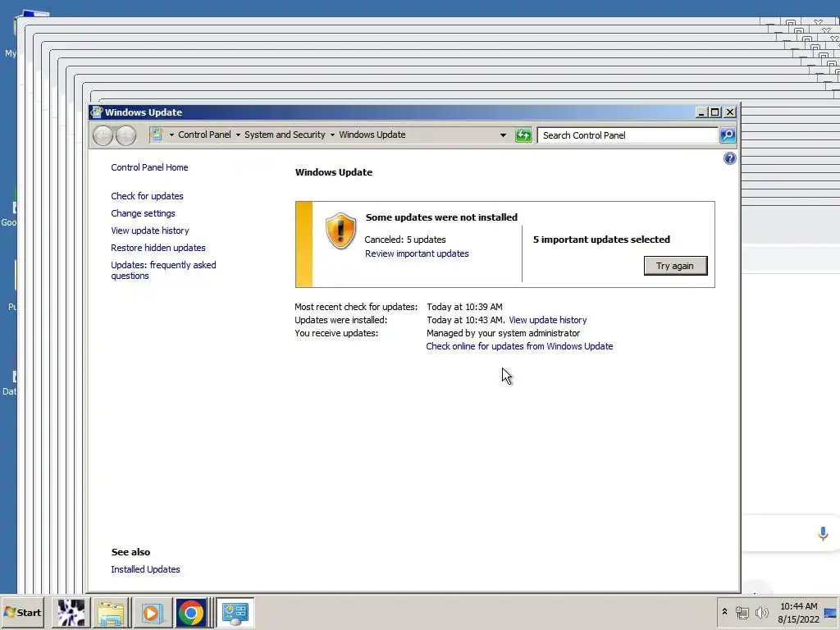Click Restore hidden updates link

click(158, 248)
